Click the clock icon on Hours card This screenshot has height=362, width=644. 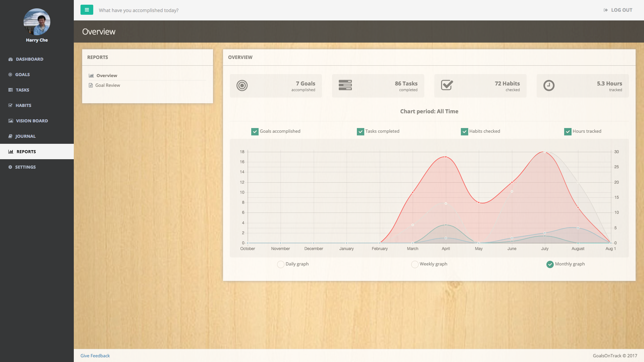pyautogui.click(x=549, y=85)
